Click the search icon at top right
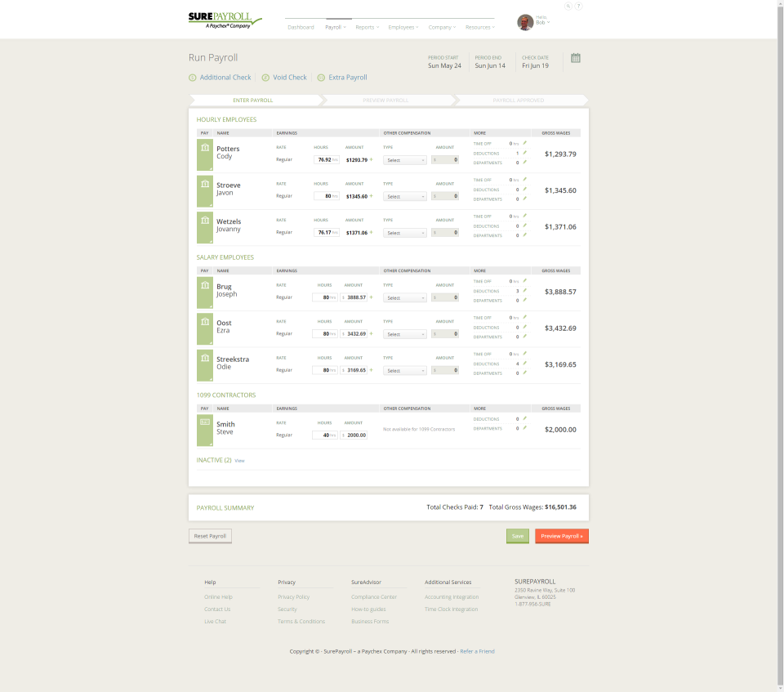This screenshot has height=692, width=784. [568, 6]
